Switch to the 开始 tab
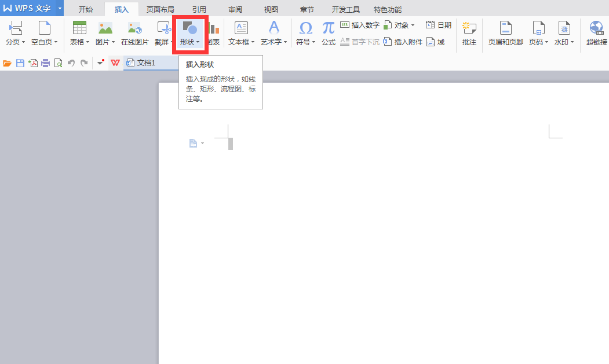Image resolution: width=609 pixels, height=364 pixels. click(x=85, y=9)
